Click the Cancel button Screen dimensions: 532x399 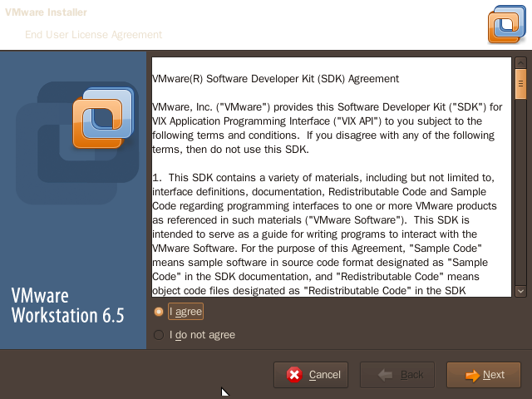[x=311, y=375]
